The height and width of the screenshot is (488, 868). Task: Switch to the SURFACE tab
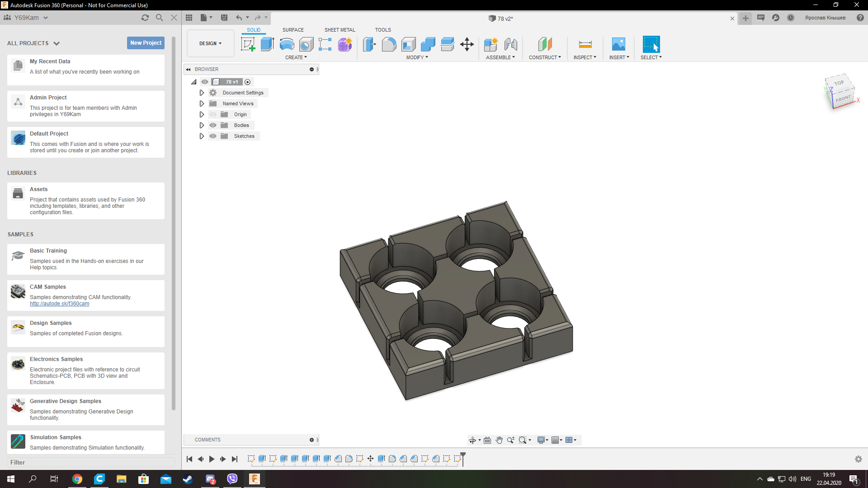click(x=293, y=30)
